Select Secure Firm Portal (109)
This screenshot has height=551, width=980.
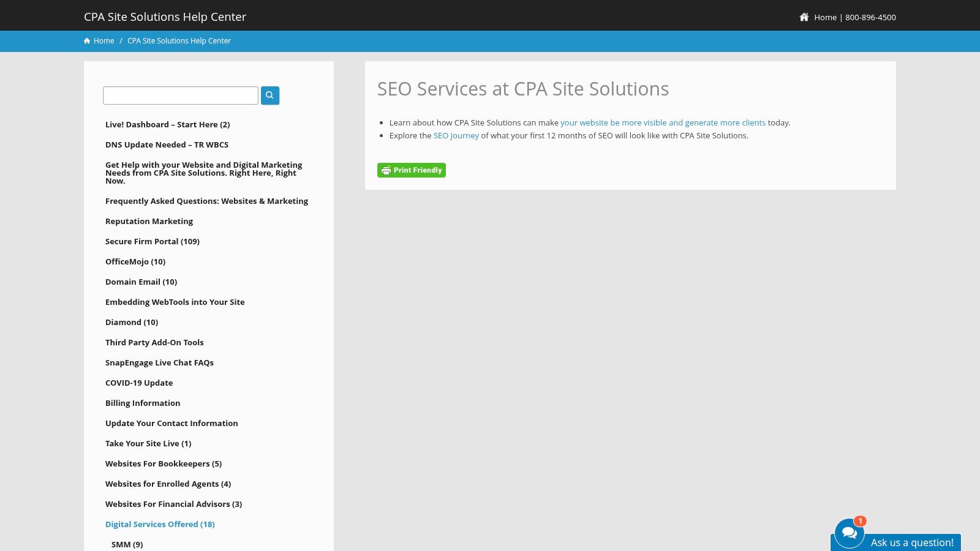(x=153, y=241)
